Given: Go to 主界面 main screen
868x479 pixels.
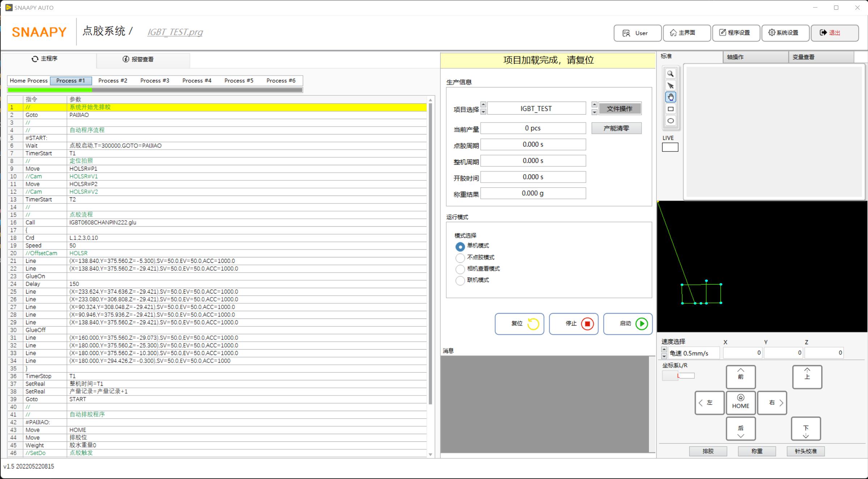Looking at the screenshot, I should pyautogui.click(x=687, y=33).
